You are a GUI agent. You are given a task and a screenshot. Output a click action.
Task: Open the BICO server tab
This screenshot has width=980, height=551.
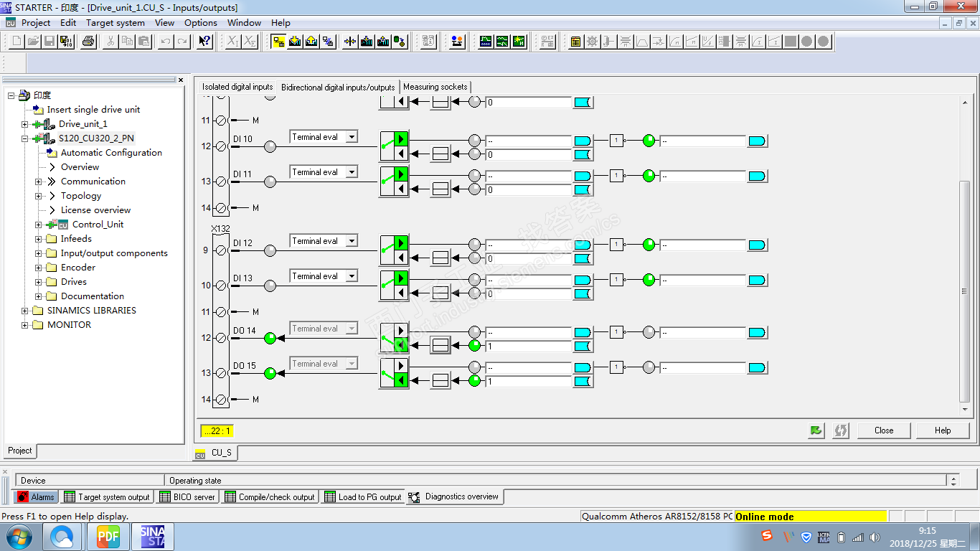187,496
